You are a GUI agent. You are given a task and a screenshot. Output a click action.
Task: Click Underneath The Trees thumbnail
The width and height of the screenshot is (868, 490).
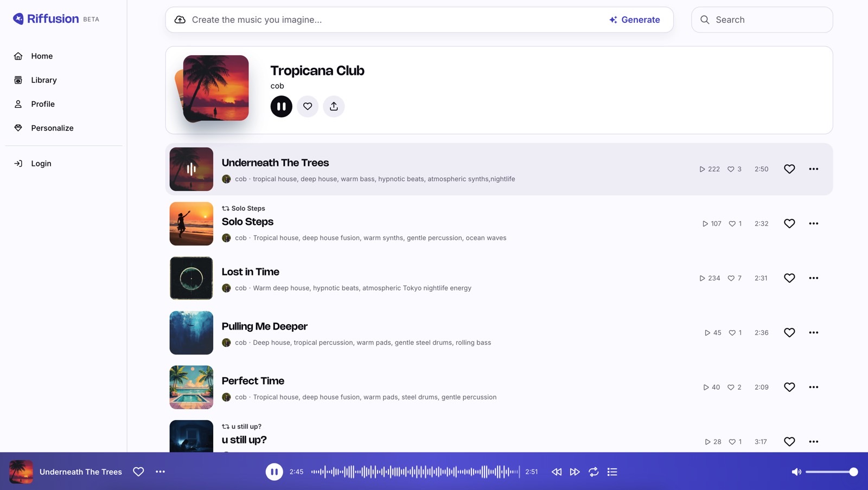point(192,169)
